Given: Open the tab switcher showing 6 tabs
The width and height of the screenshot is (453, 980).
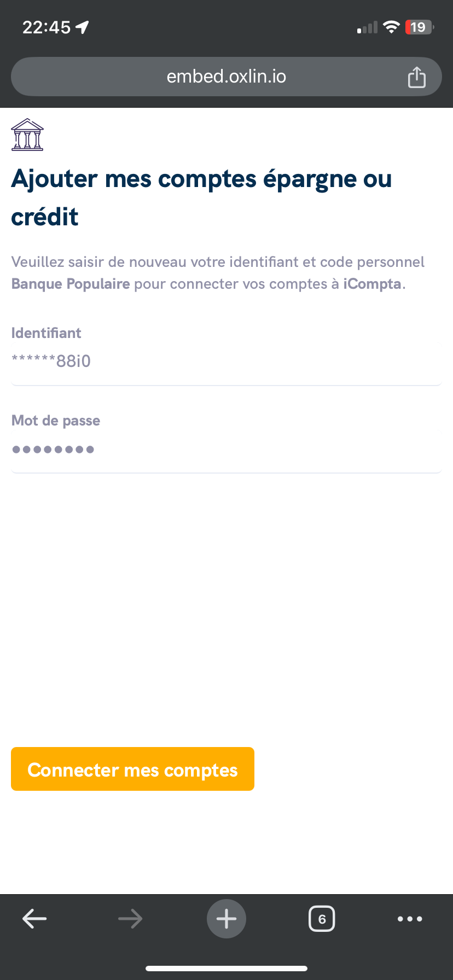Looking at the screenshot, I should [322, 919].
